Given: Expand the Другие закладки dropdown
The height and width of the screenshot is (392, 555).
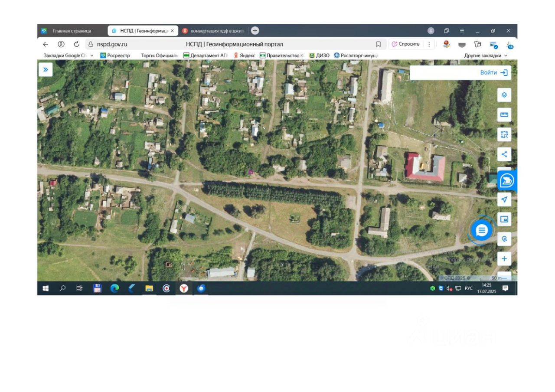Looking at the screenshot, I should click(486, 56).
